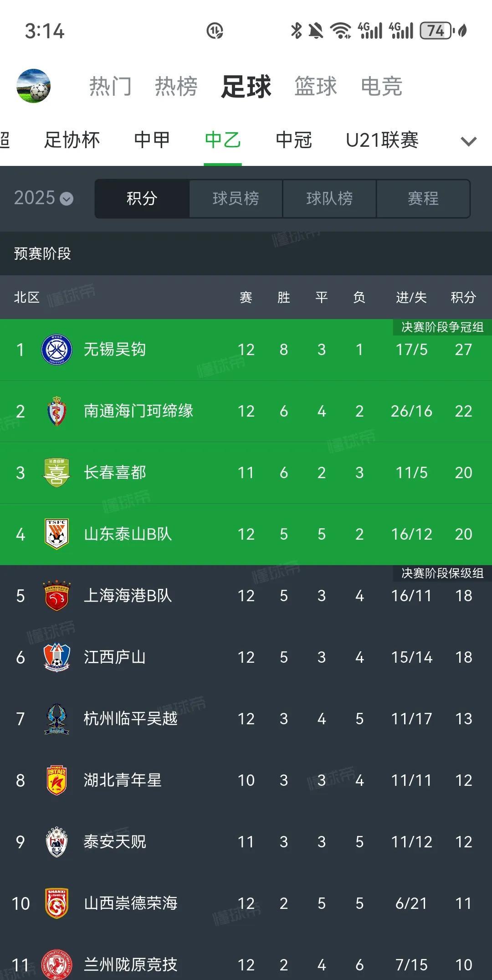This screenshot has width=492, height=980.
Task: Open the 杭州临平吴越 team row
Action: 246,719
